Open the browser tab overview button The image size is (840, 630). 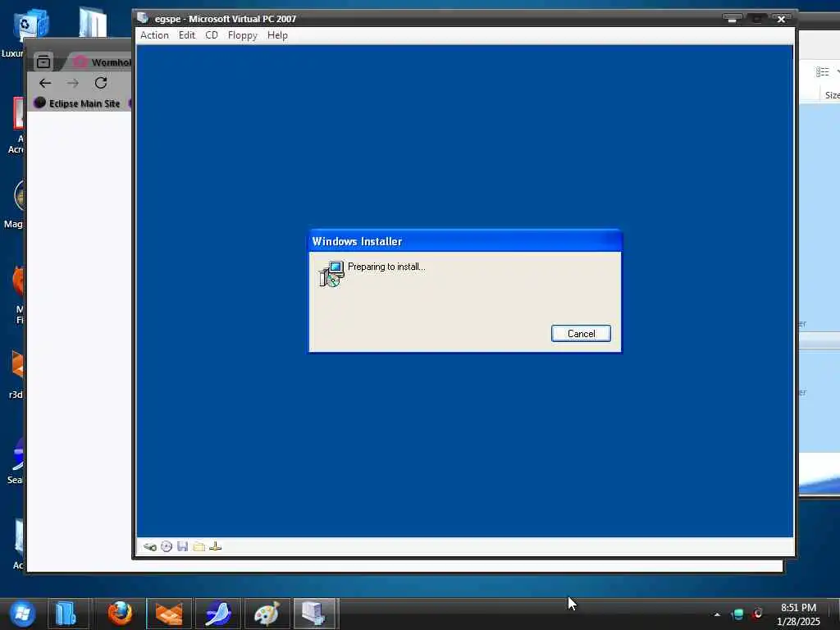[x=43, y=62]
